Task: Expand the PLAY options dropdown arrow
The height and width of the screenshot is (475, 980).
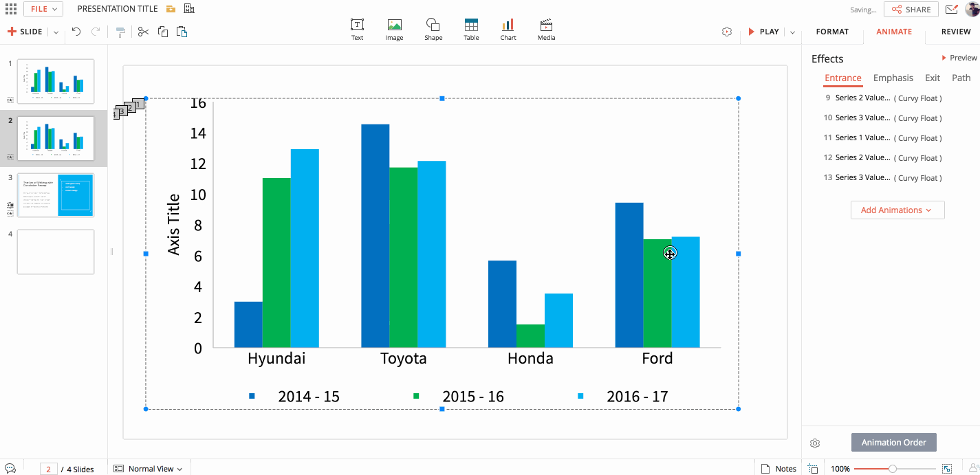Action: click(x=792, y=32)
